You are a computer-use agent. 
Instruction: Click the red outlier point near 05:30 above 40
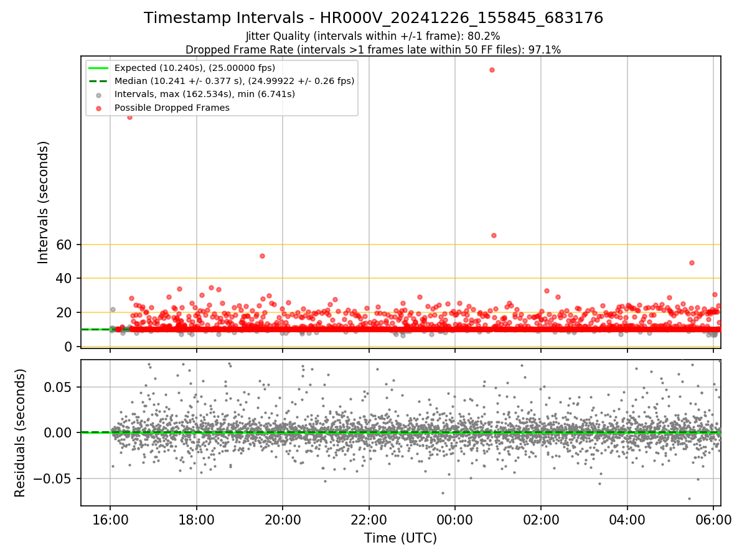pos(692,263)
